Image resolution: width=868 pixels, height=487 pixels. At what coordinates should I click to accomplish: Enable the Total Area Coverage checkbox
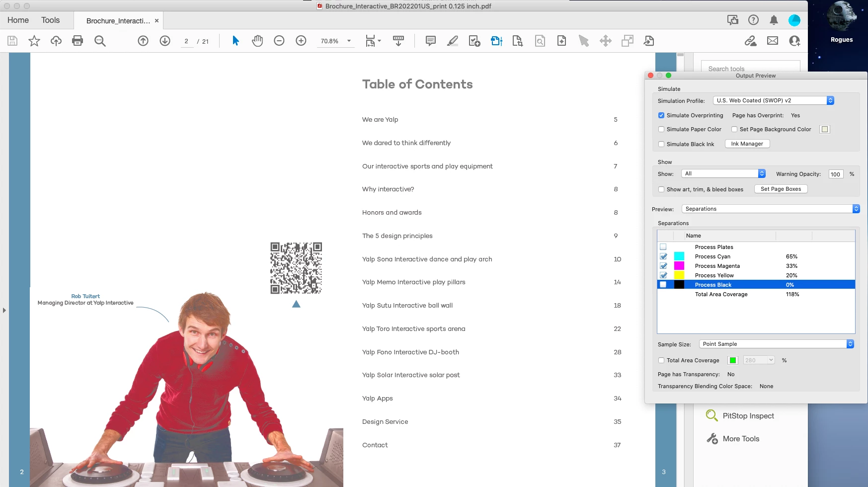click(x=661, y=360)
